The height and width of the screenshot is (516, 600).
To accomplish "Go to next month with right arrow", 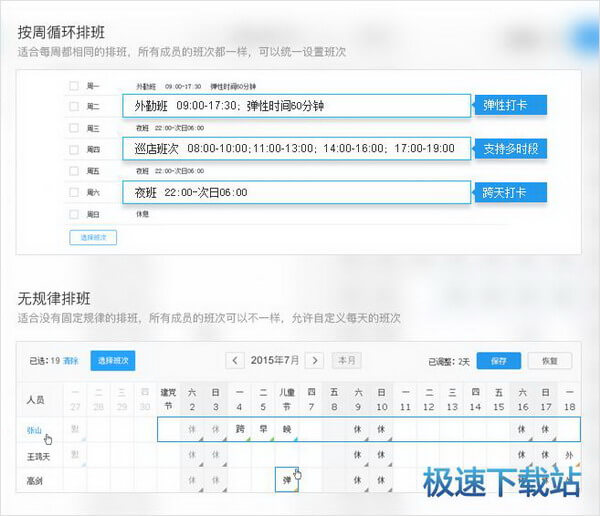I will click(x=315, y=361).
